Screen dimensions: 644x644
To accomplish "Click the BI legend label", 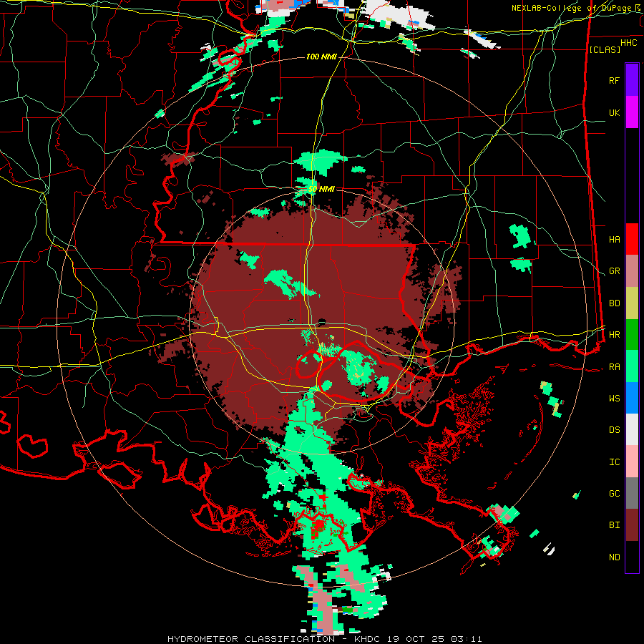I will pos(614,525).
